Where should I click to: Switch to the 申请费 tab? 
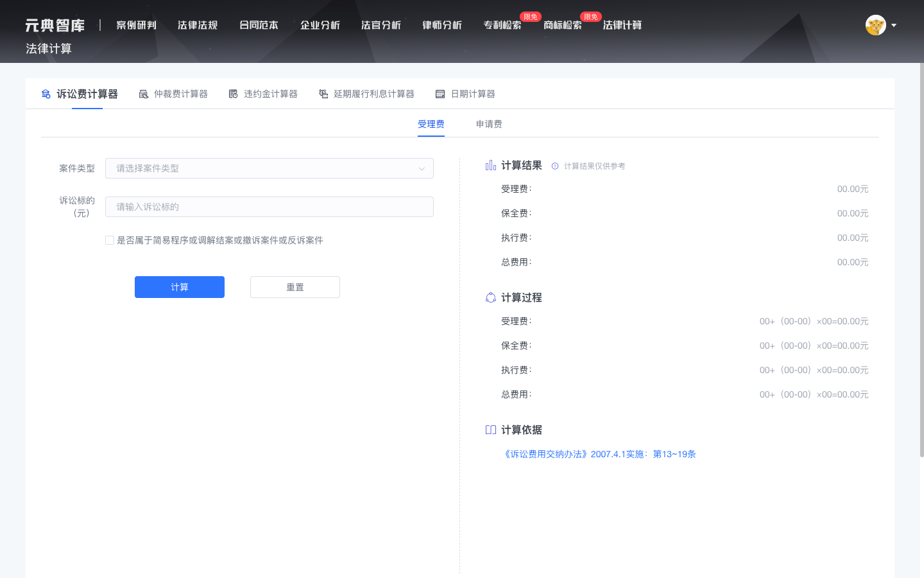tap(488, 124)
